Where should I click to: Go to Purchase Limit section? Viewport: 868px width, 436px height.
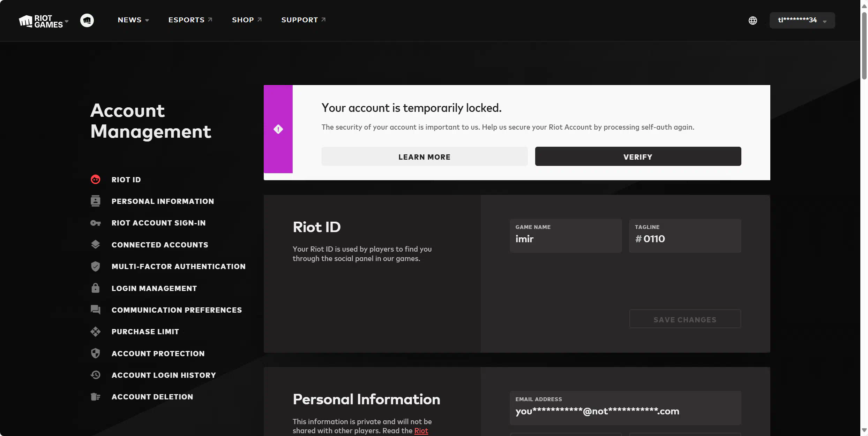pyautogui.click(x=145, y=331)
